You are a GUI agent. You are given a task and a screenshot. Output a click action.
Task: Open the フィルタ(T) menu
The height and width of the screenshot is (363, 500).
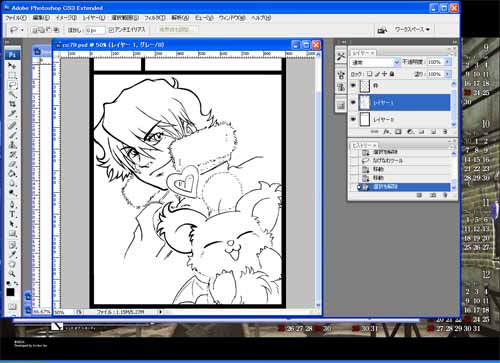tap(154, 18)
